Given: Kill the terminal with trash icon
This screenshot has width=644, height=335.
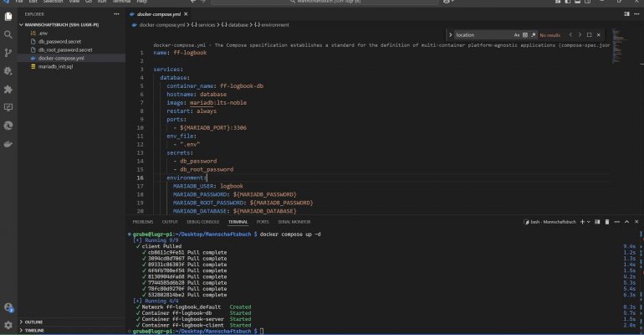Looking at the screenshot, I should click(607, 222).
